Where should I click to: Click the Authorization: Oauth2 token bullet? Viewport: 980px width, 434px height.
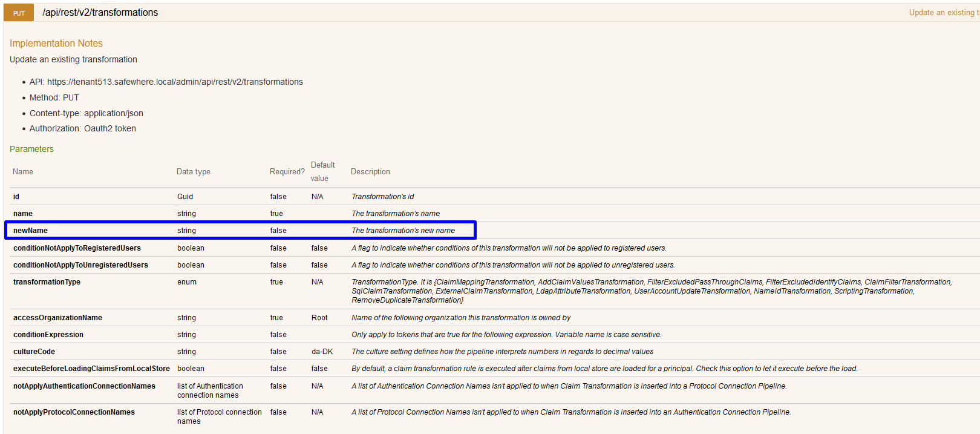(82, 128)
